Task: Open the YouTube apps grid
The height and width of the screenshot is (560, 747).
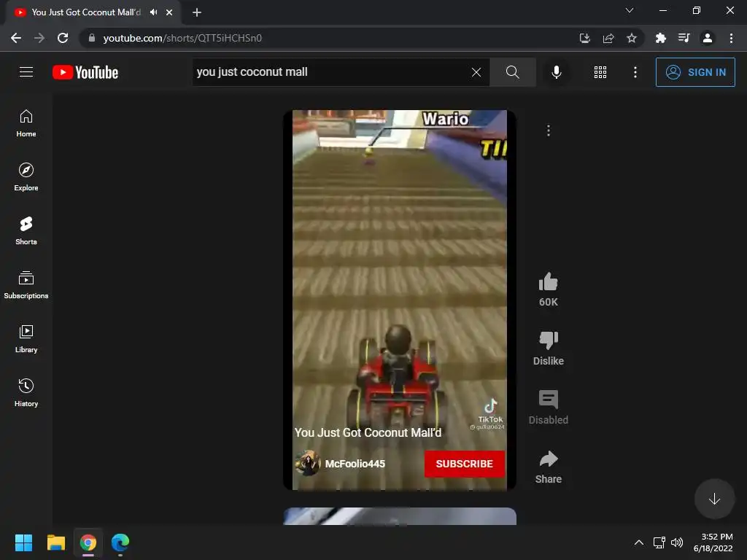Action: [x=600, y=72]
